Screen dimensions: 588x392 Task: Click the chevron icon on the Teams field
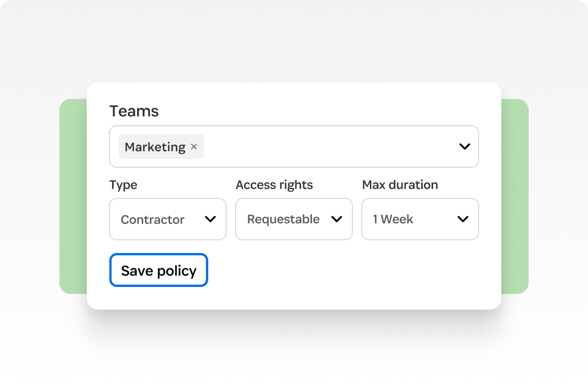(465, 147)
